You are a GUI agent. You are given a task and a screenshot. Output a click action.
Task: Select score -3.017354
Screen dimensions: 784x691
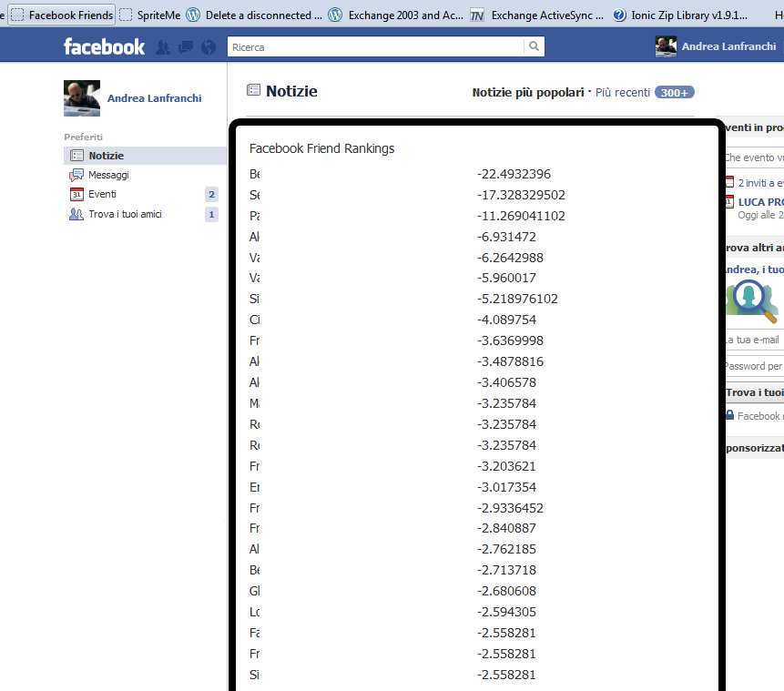(506, 487)
